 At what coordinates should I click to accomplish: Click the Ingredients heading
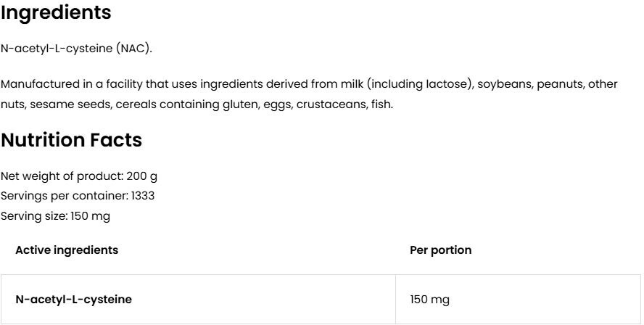click(x=56, y=12)
